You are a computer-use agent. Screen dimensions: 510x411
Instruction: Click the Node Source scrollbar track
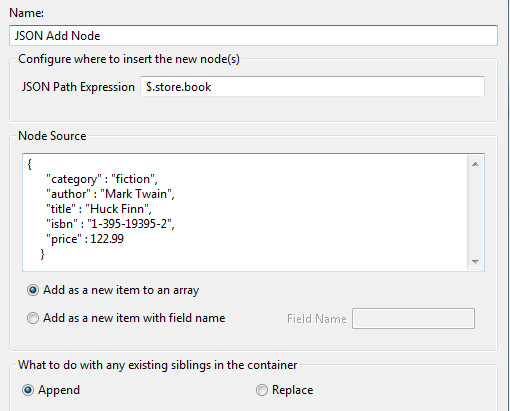475,213
